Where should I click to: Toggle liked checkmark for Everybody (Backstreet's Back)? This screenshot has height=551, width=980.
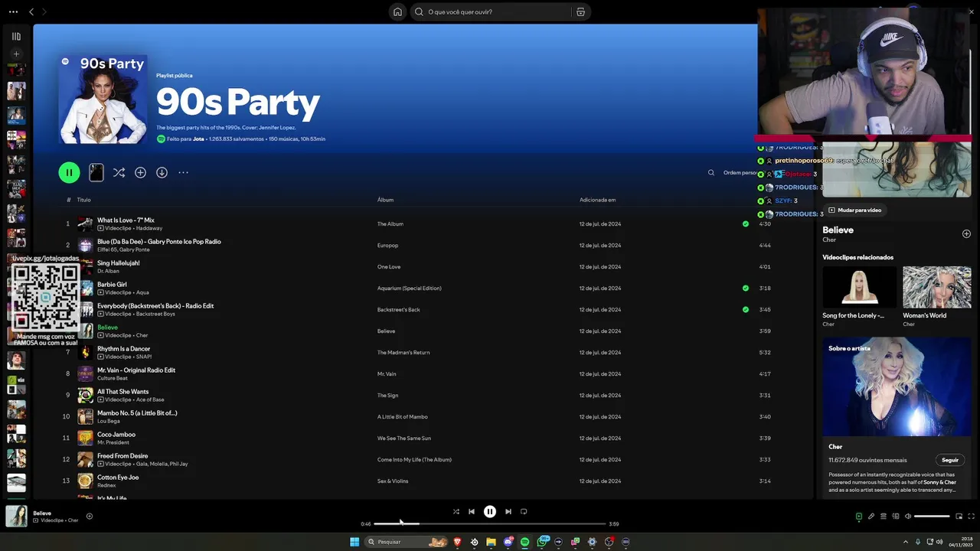[x=746, y=310]
